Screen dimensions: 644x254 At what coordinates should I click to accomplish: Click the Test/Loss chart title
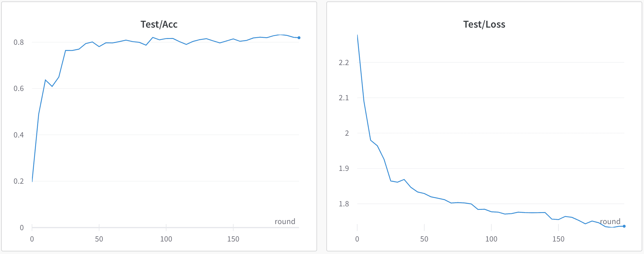point(484,24)
